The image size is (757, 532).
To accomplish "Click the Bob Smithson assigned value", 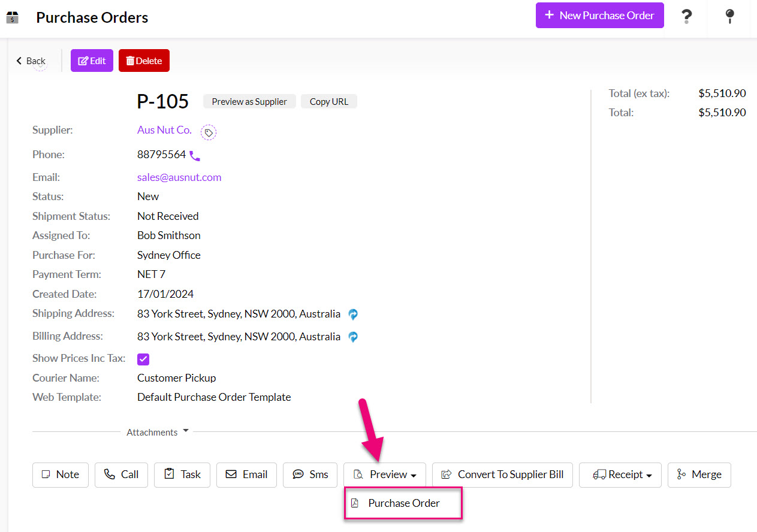I will coord(169,235).
